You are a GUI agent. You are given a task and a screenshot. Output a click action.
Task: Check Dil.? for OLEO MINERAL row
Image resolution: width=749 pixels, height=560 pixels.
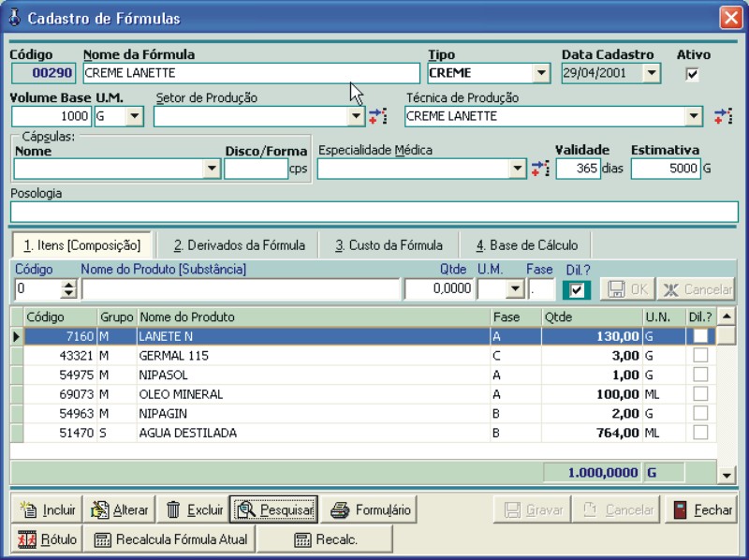tap(700, 394)
